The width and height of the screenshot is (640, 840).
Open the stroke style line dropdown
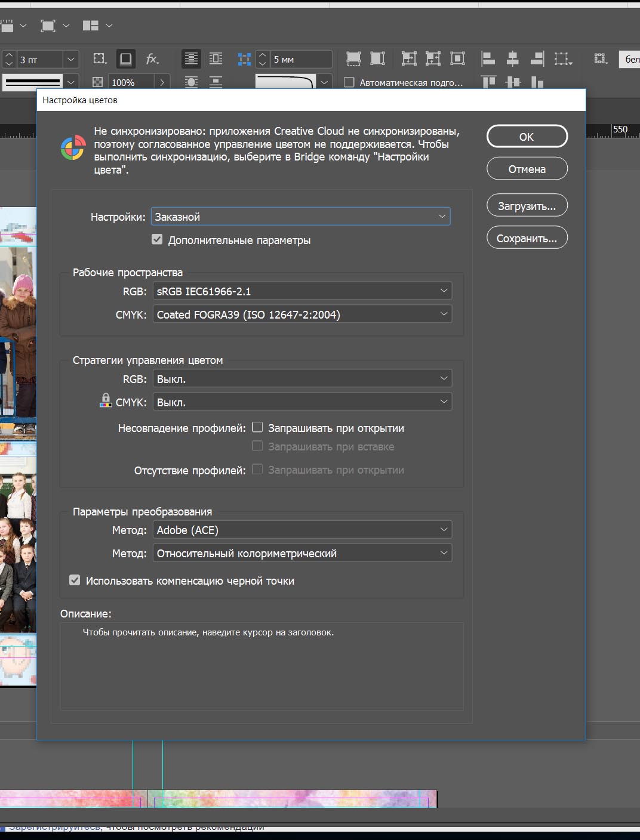71,82
